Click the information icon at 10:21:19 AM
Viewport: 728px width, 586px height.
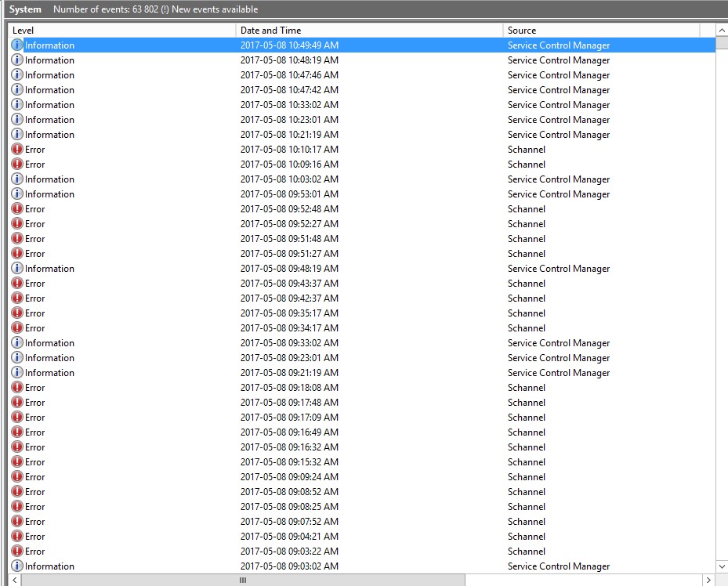(x=17, y=134)
